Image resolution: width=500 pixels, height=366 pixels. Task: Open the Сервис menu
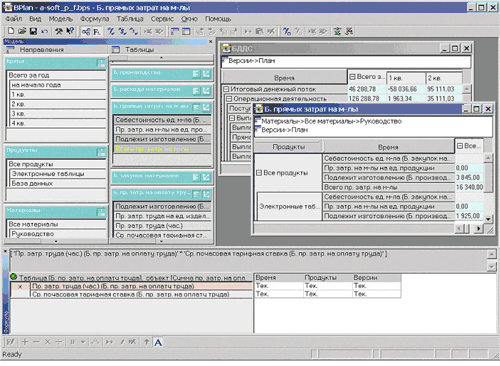point(162,19)
